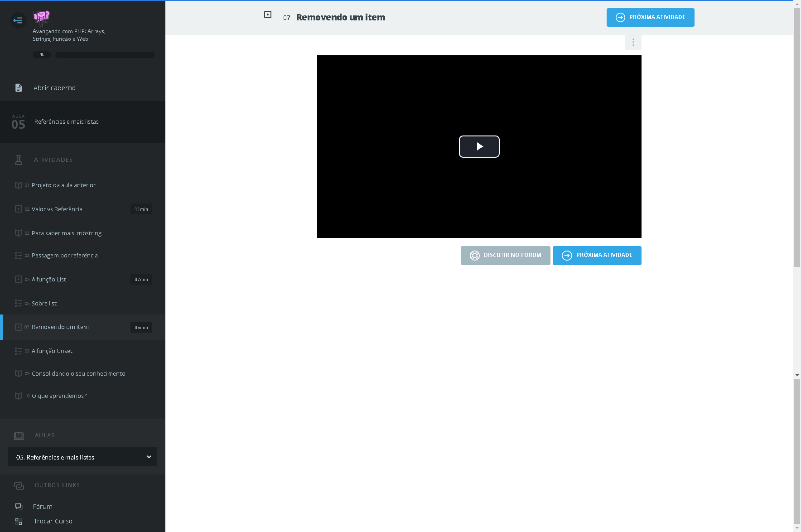Click the course progress bar

[105, 55]
